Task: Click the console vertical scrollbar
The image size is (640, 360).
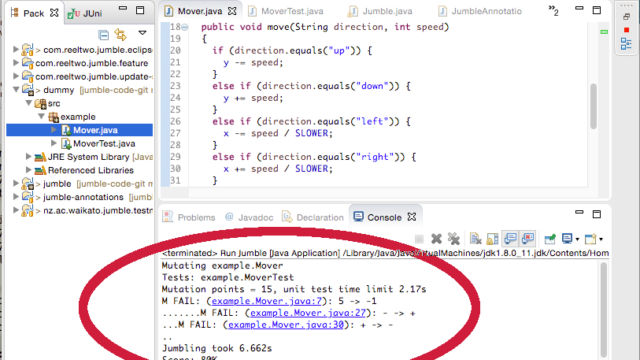Action: tap(603, 310)
